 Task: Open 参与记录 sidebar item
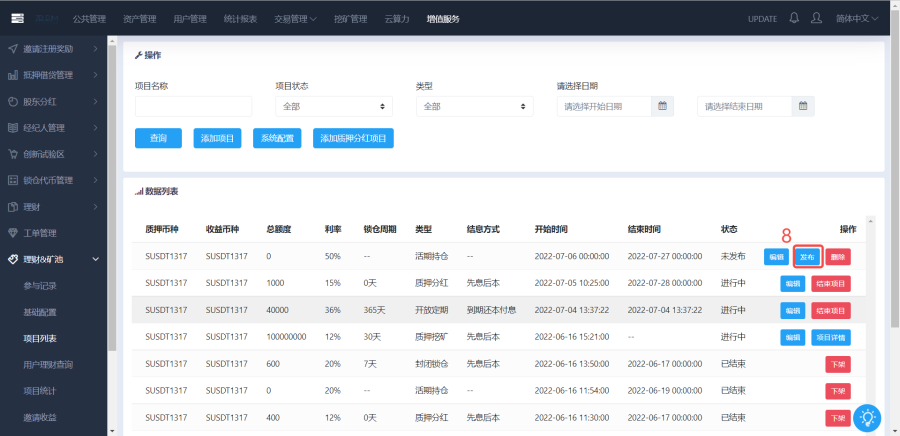[40, 286]
